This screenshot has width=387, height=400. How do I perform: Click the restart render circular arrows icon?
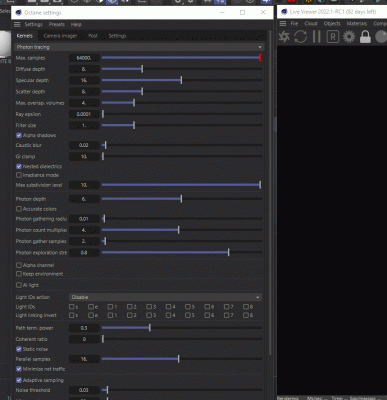pos(300,37)
